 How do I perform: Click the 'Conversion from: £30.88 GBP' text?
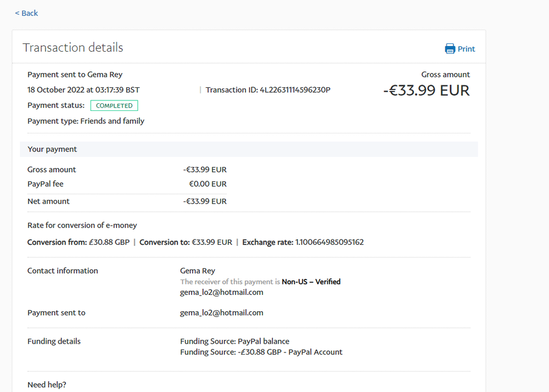(78, 242)
